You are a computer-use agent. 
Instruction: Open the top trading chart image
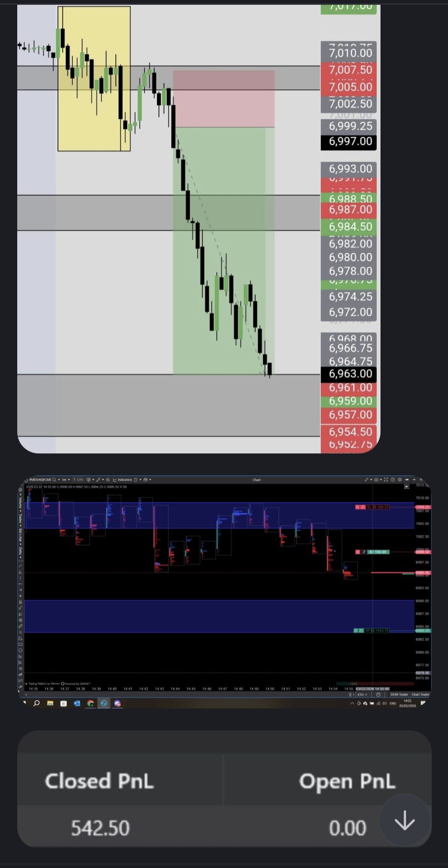click(x=199, y=229)
